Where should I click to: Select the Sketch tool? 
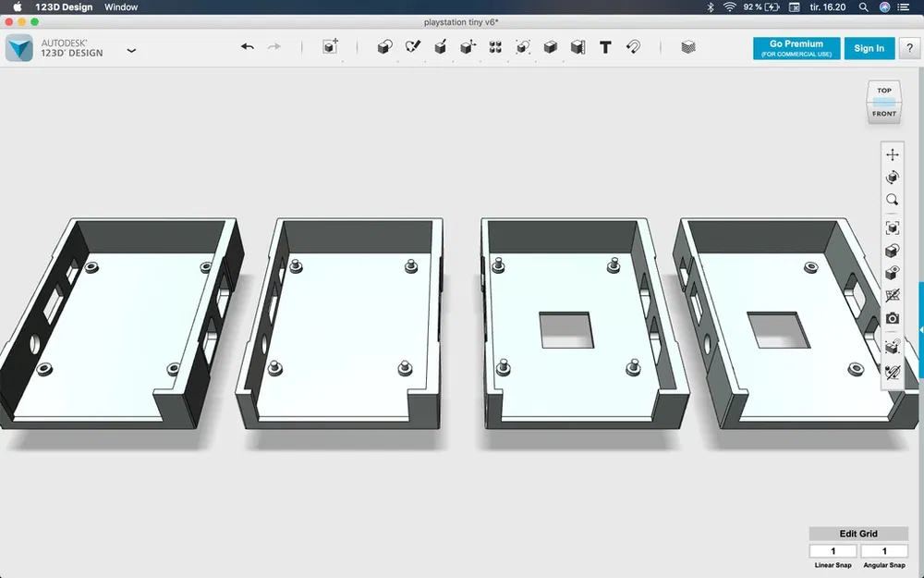pos(414,46)
